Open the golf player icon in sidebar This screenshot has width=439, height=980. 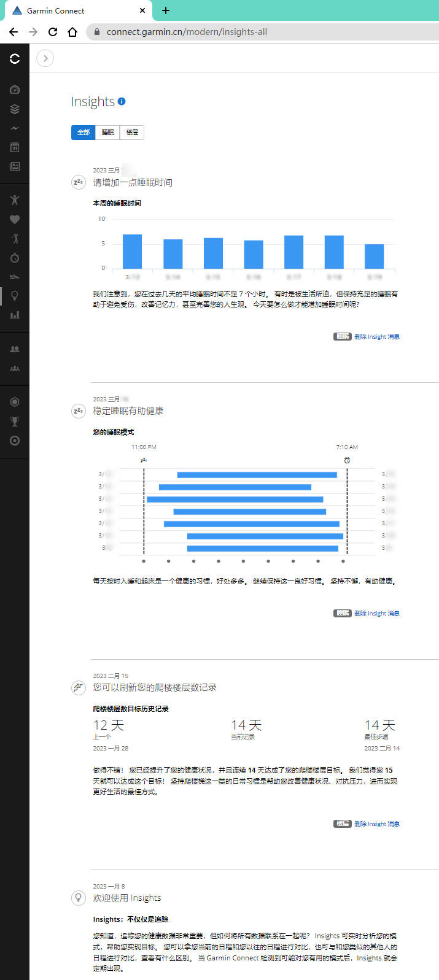pyautogui.click(x=15, y=239)
